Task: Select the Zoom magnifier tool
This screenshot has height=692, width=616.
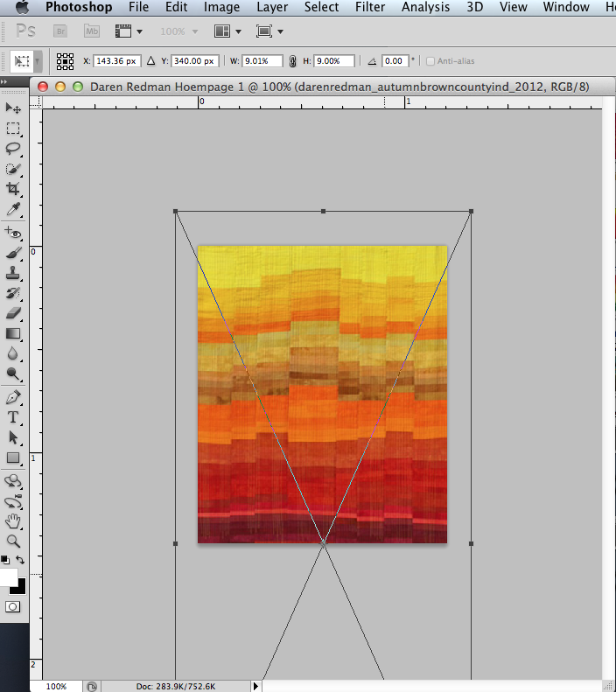Action: point(13,541)
